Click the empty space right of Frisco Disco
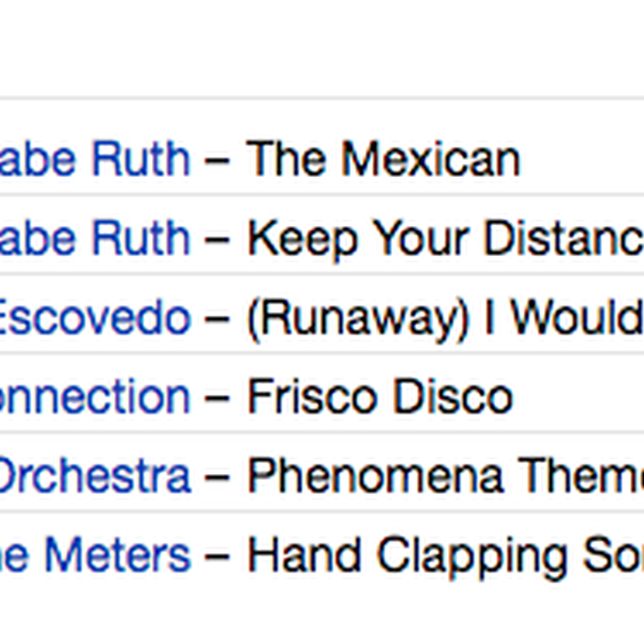The width and height of the screenshot is (644, 644). (579, 397)
